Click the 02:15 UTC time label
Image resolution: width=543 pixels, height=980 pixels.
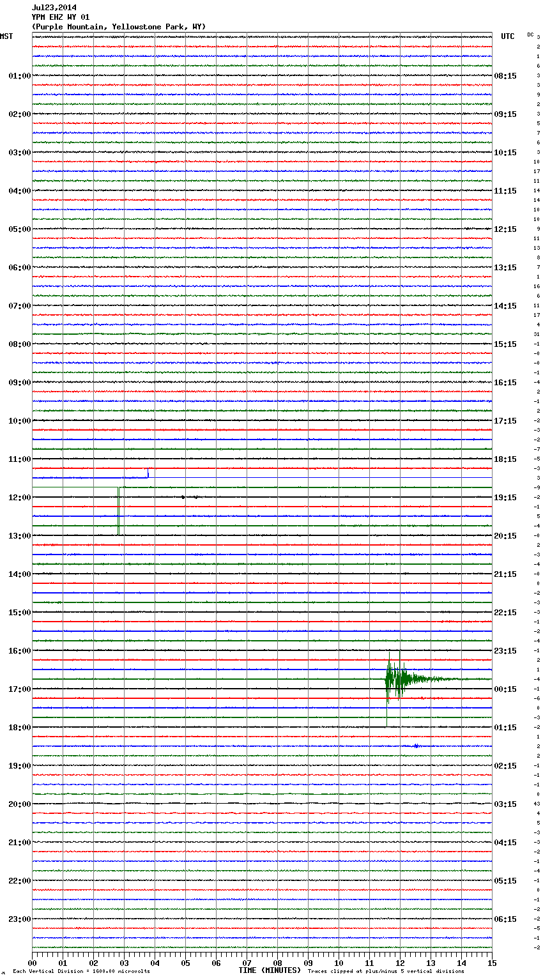point(505,766)
